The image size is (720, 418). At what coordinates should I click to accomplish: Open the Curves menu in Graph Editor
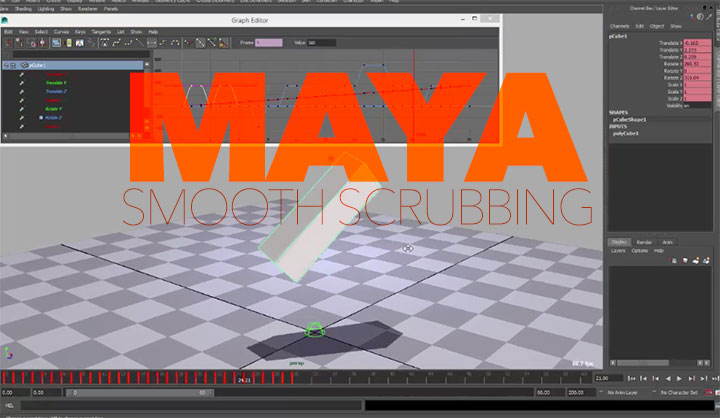(61, 32)
